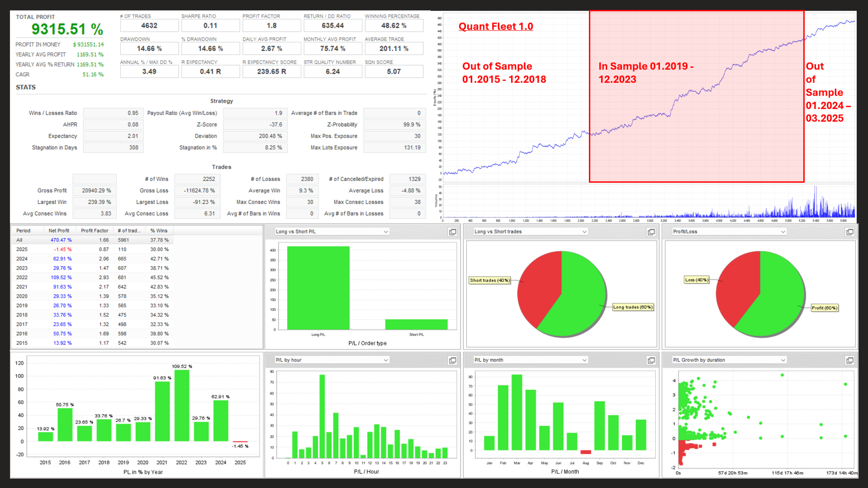Screen dimensions: 868x488
Task: Click the Long P/L bar in order type chart
Action: [x=318, y=288]
